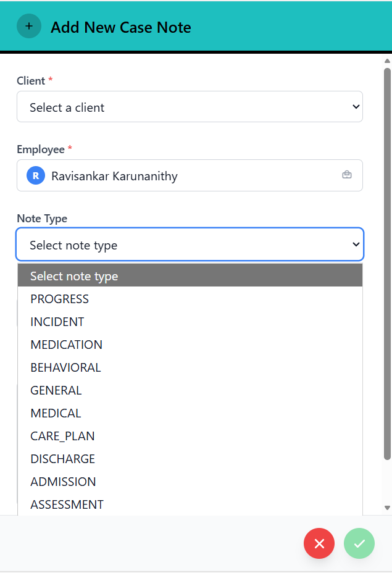Choose the GENERAL option

(x=56, y=390)
